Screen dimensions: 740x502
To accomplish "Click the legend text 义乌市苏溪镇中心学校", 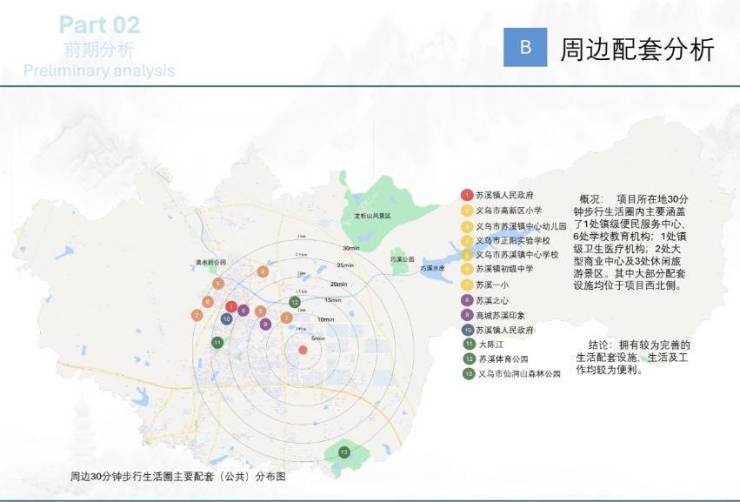I will 517,255.
